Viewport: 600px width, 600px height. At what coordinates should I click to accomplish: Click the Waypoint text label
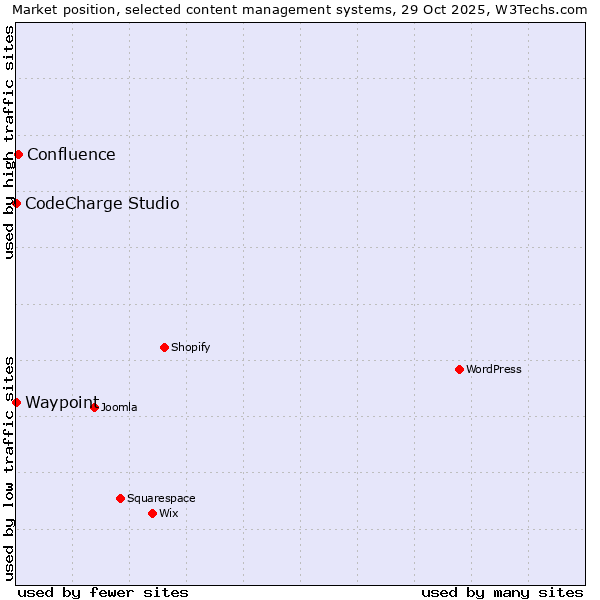coord(62,402)
